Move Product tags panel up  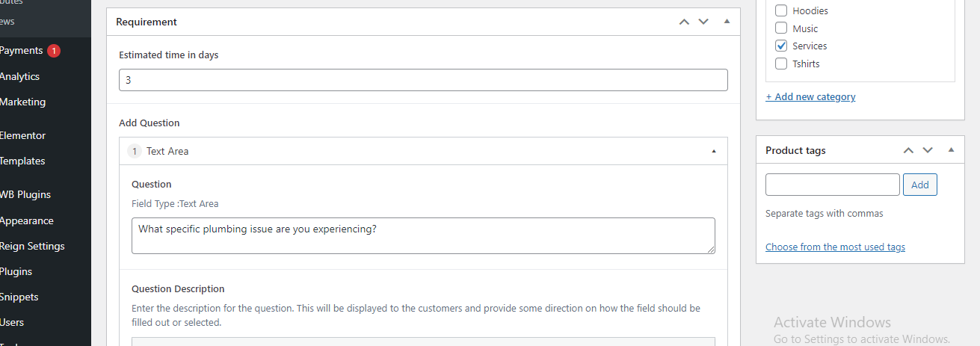(x=908, y=150)
